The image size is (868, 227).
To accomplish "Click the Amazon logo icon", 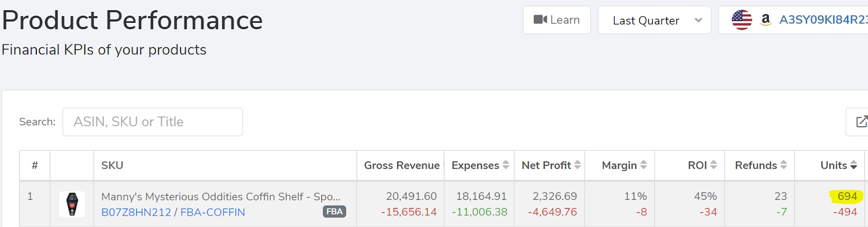I will point(765,20).
